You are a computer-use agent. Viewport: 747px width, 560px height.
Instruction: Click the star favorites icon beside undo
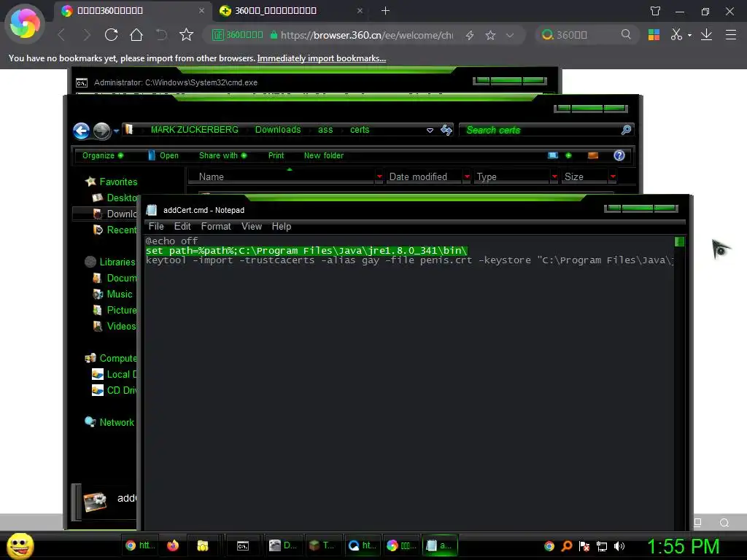click(186, 35)
